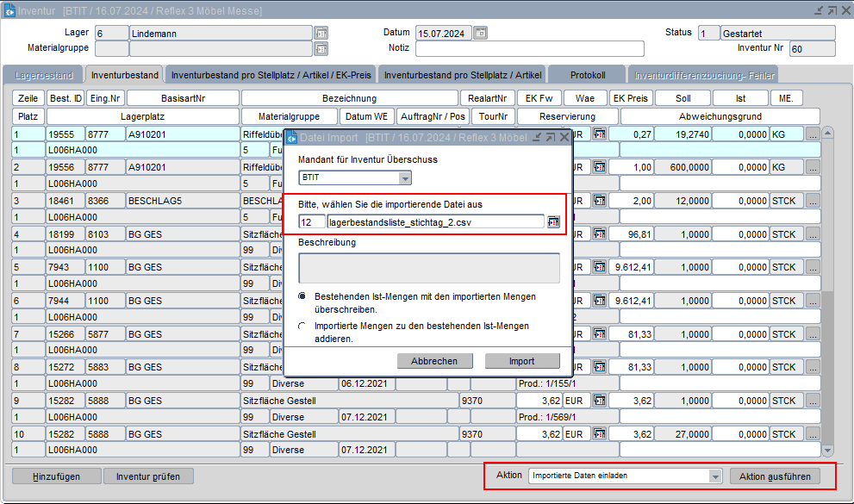Open the Datum calendar picker icon
This screenshot has width=854, height=504.
481,33
